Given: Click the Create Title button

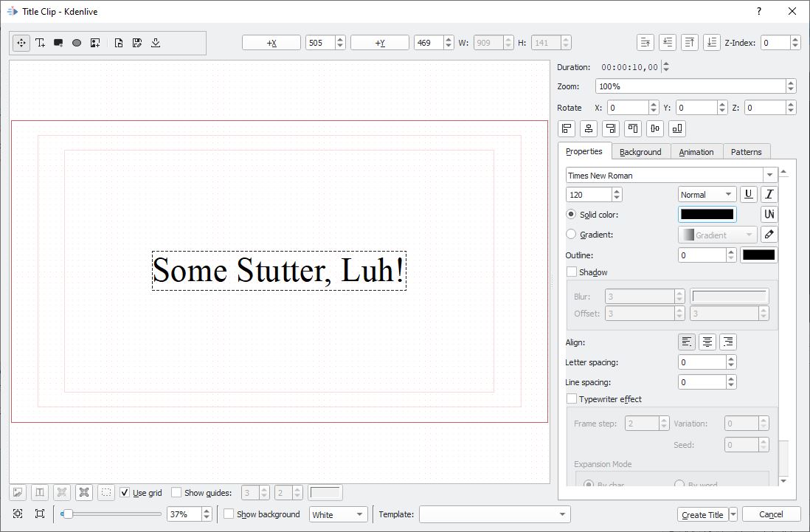Looking at the screenshot, I should (x=702, y=515).
